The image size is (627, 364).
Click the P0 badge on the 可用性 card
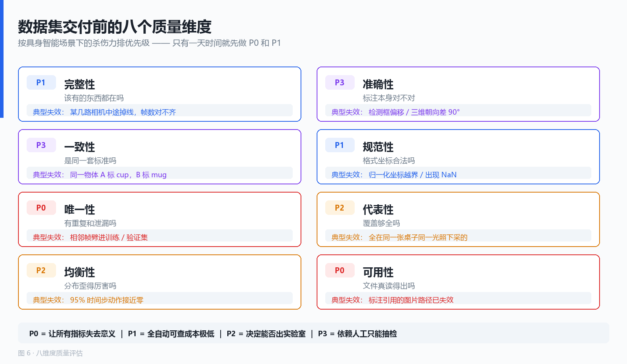click(x=340, y=270)
